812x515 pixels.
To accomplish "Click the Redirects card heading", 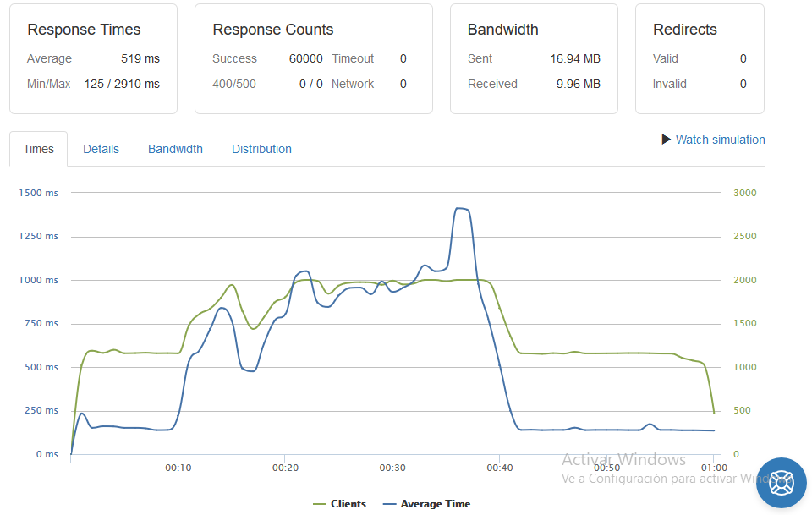I will (x=684, y=30).
